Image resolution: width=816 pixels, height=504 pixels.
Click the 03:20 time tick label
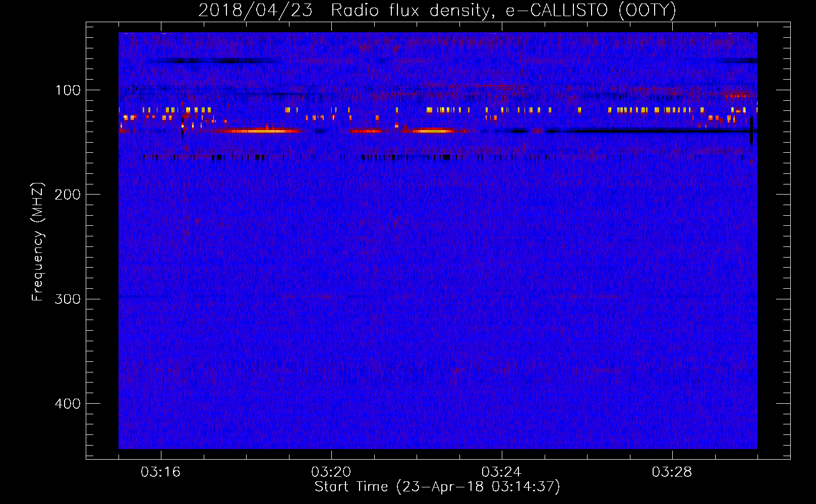331,472
